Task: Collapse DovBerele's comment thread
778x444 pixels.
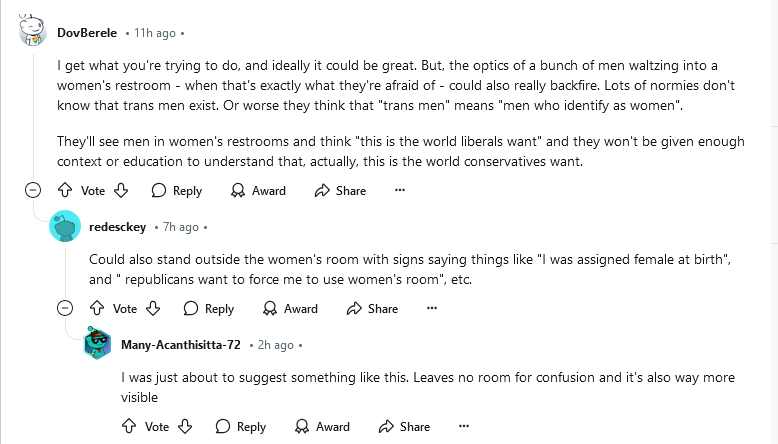Action: coord(33,190)
